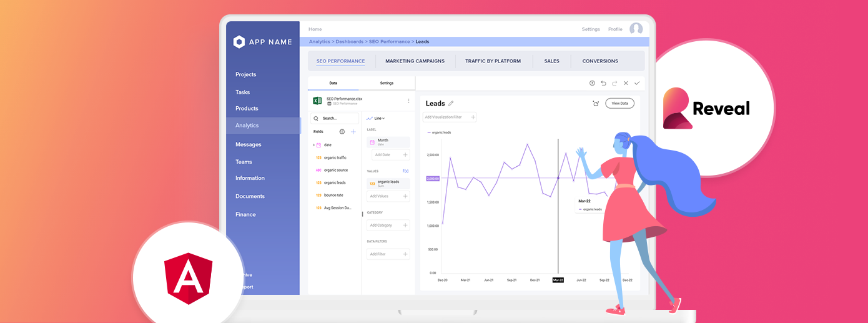868x323 pixels.
Task: Click the icon left of View Data button
Action: coord(596,104)
